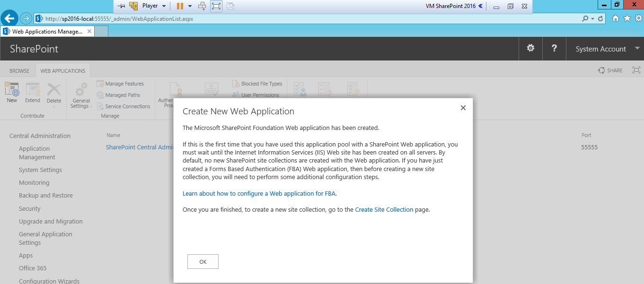
Task: Send Ctrl+Alt+Del to the VM
Action: [202, 6]
